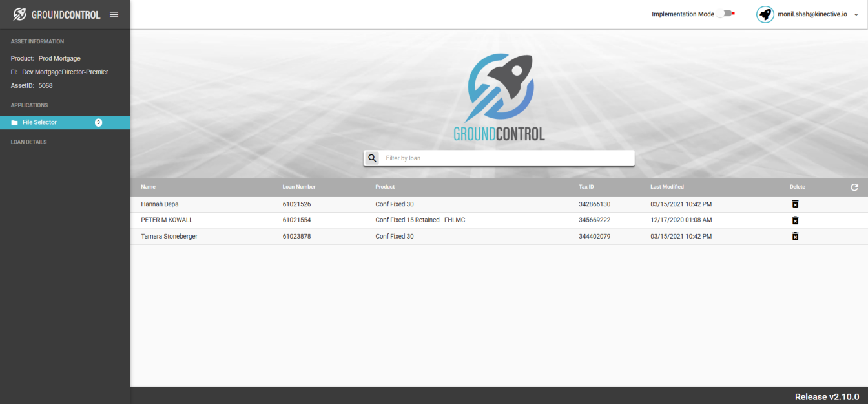Image resolution: width=868 pixels, height=404 pixels.
Task: Click the search magnifier icon
Action: pyautogui.click(x=372, y=158)
